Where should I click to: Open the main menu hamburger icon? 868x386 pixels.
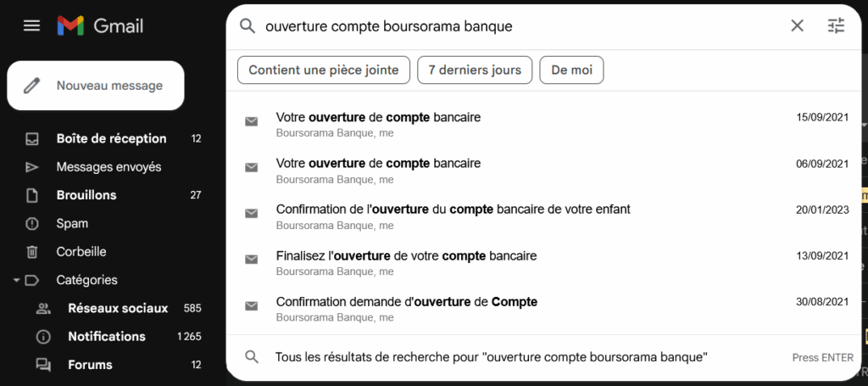pyautogui.click(x=31, y=25)
